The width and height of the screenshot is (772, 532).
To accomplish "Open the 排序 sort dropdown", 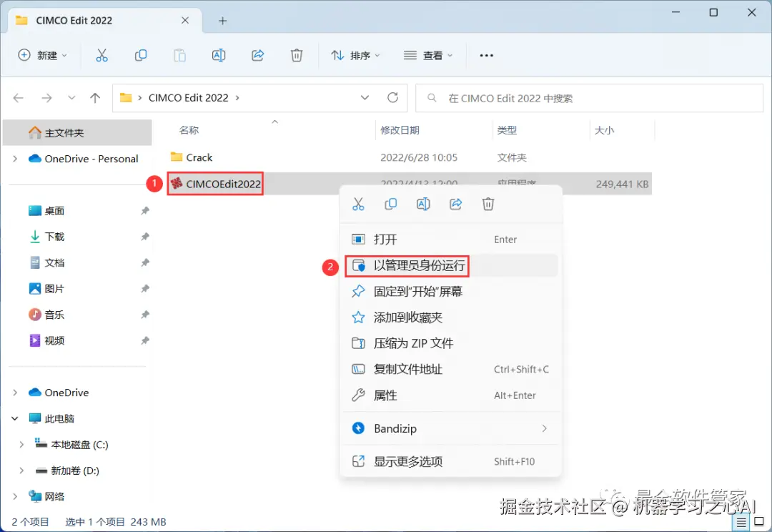I will point(356,55).
